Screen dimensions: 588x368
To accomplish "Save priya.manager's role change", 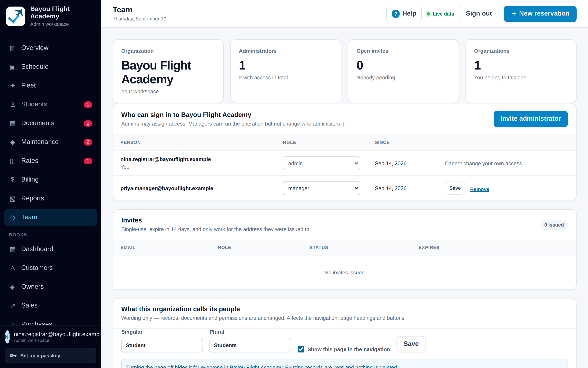I will tap(455, 188).
